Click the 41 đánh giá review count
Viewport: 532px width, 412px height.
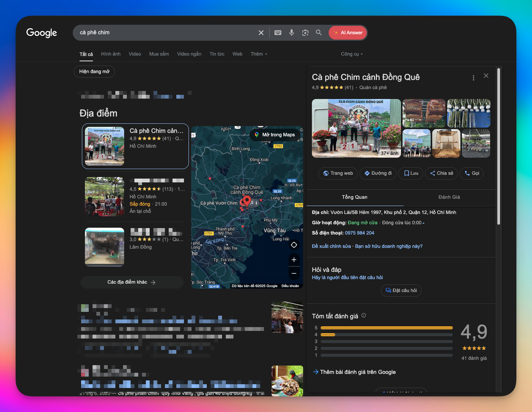point(474,358)
